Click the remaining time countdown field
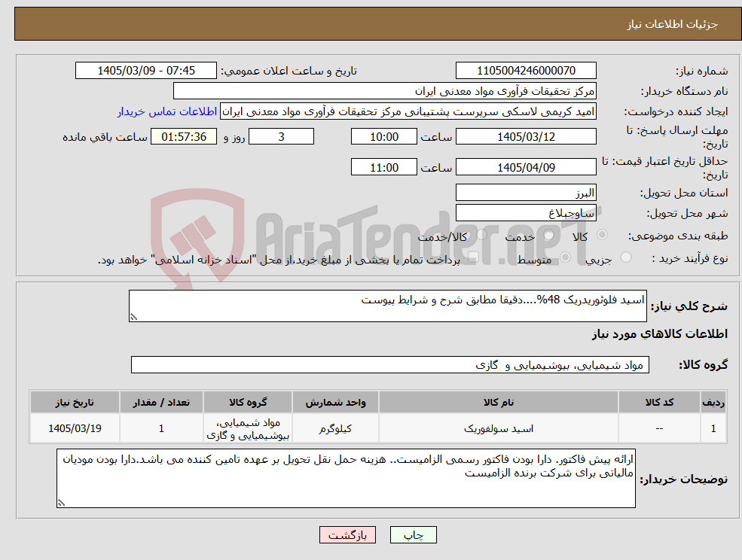 [184, 137]
